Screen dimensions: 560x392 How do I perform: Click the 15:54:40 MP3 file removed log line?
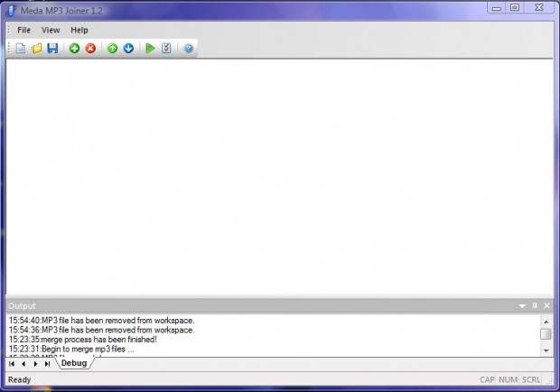102,321
